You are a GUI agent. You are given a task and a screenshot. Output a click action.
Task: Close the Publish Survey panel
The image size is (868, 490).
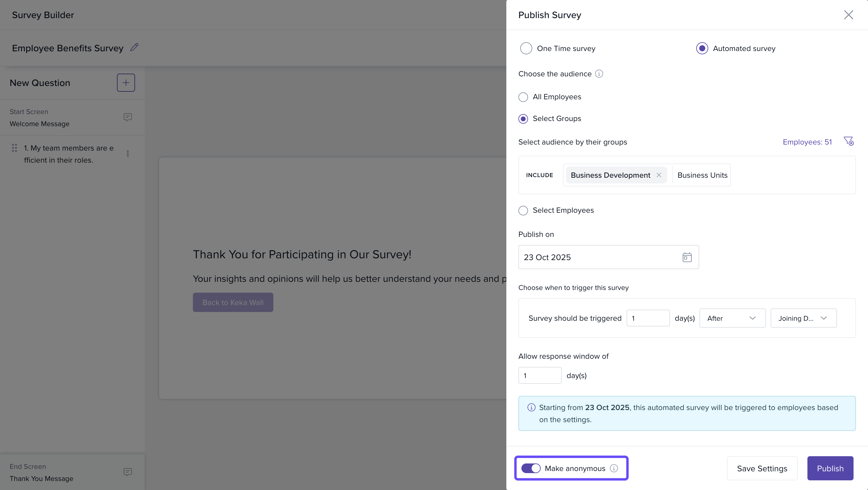point(848,15)
